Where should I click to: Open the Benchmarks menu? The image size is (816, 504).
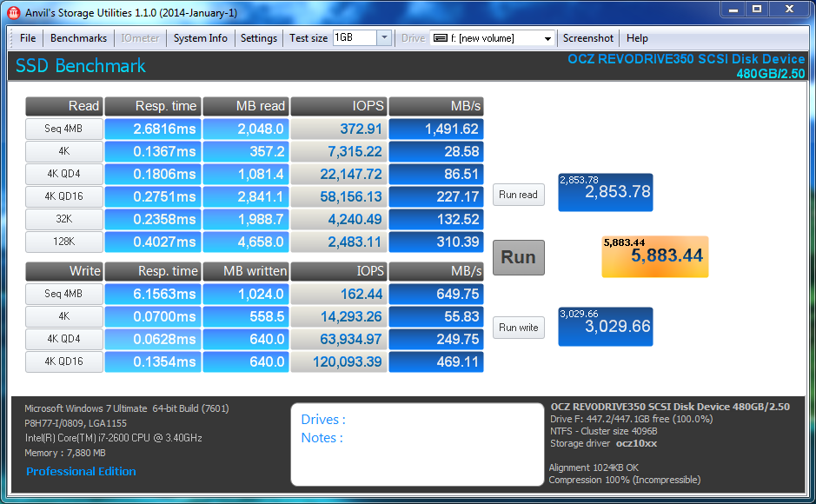[x=78, y=38]
